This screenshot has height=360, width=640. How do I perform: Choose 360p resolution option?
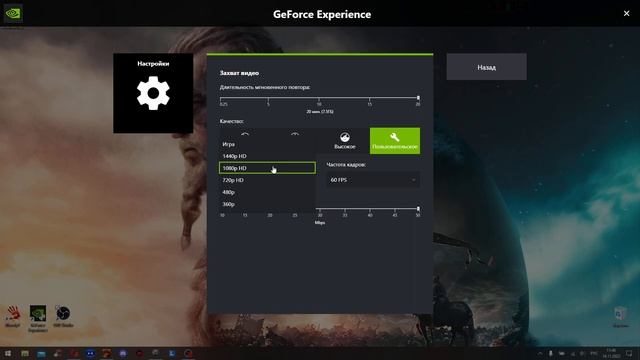pyautogui.click(x=267, y=204)
